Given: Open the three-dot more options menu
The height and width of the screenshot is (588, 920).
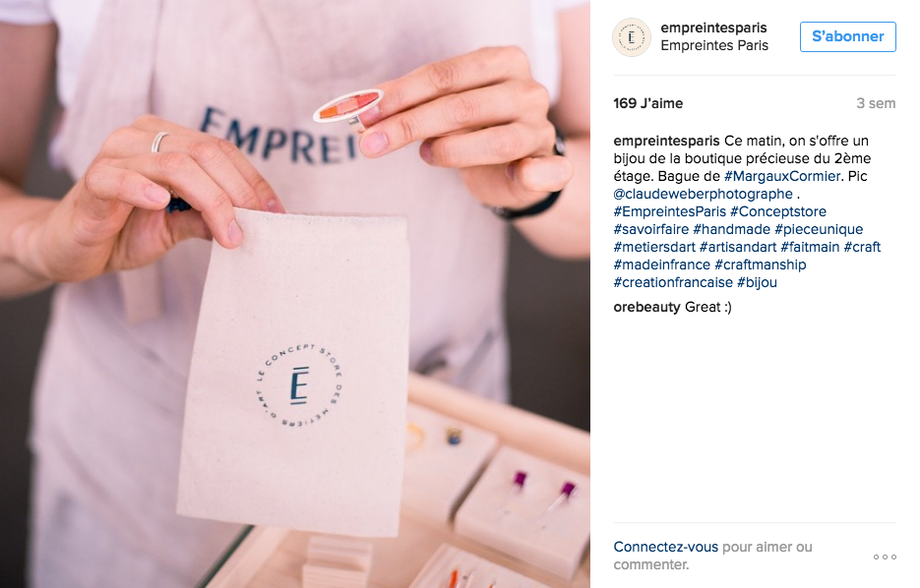Looking at the screenshot, I should pyautogui.click(x=885, y=557).
